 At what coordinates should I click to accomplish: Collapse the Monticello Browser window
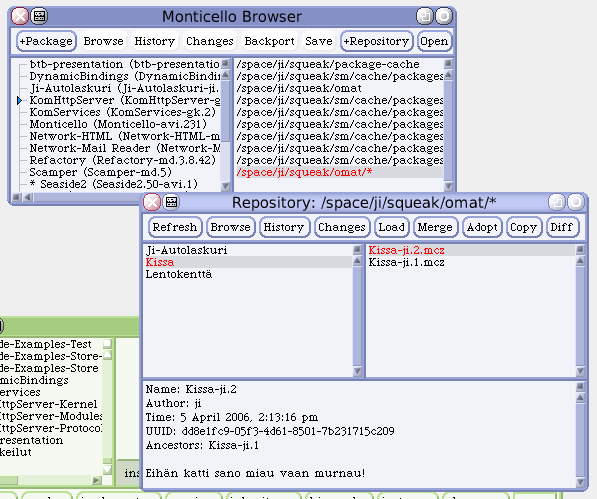[x=444, y=16]
